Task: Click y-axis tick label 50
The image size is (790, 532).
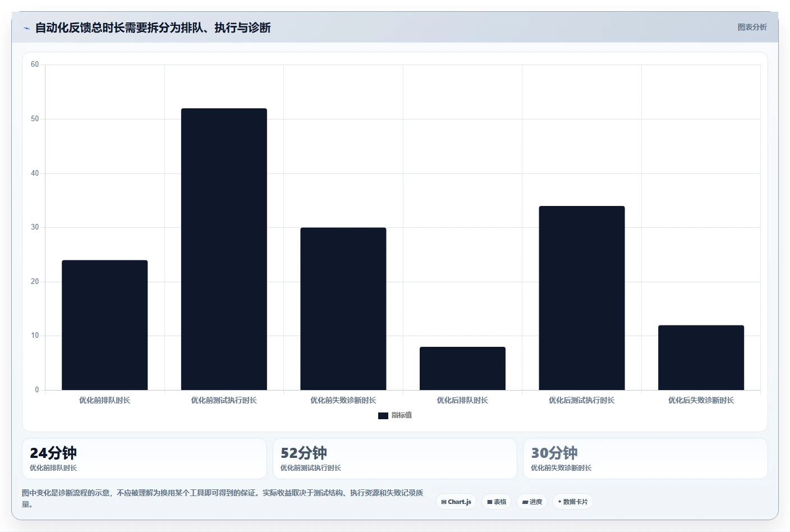Action: 35,119
